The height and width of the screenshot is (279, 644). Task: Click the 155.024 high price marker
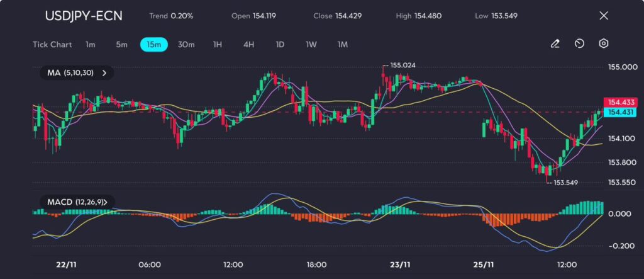[402, 65]
